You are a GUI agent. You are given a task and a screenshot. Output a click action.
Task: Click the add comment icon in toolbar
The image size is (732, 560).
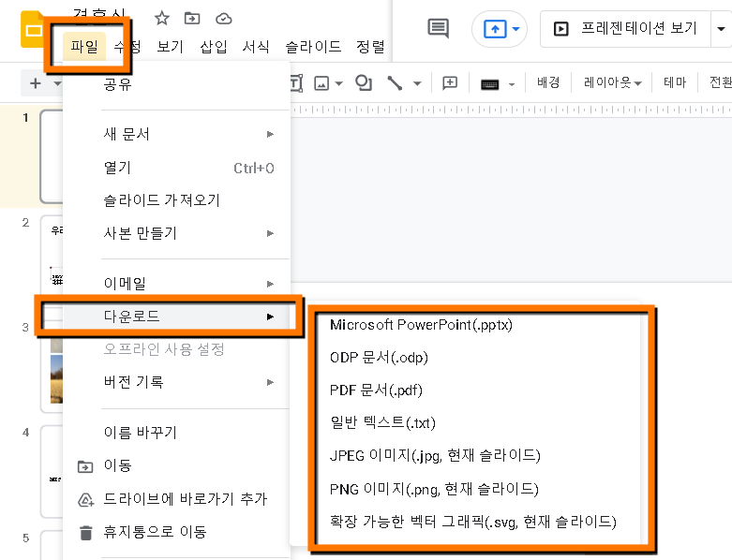(450, 83)
